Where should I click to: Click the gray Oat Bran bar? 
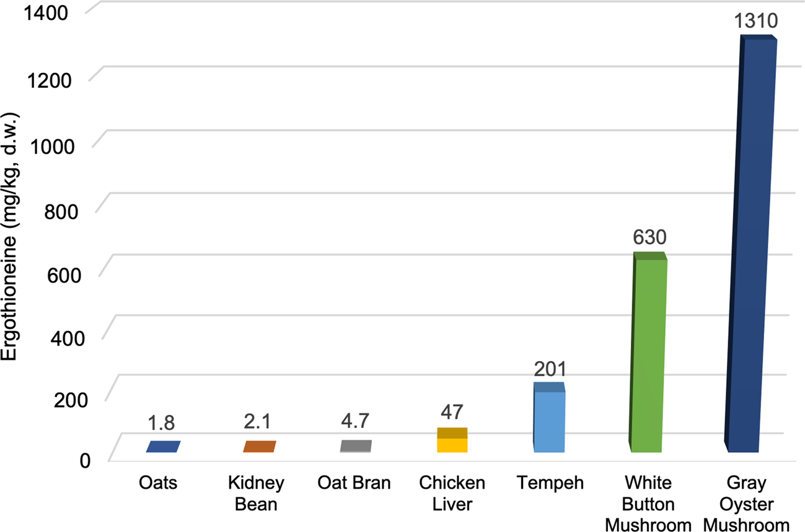pos(356,447)
